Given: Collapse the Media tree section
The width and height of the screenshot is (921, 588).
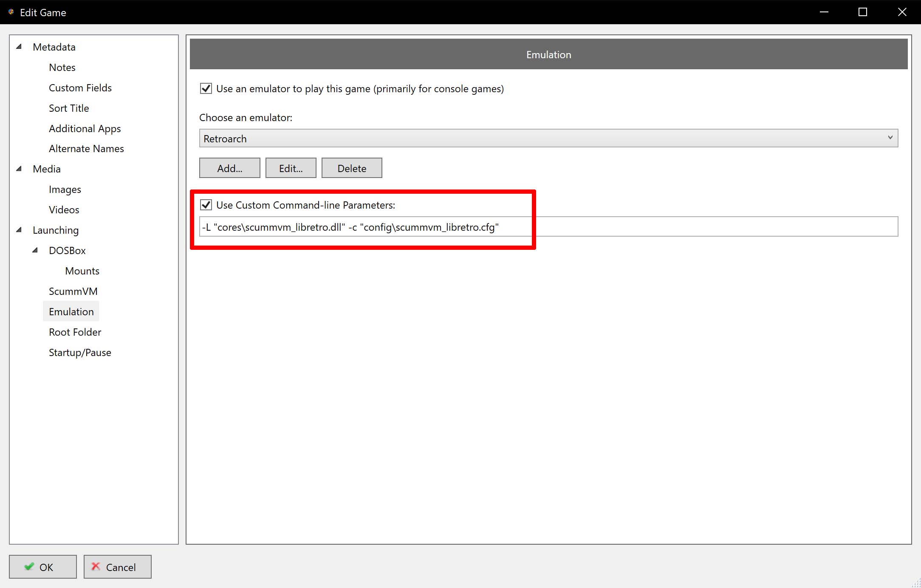Looking at the screenshot, I should pyautogui.click(x=19, y=169).
